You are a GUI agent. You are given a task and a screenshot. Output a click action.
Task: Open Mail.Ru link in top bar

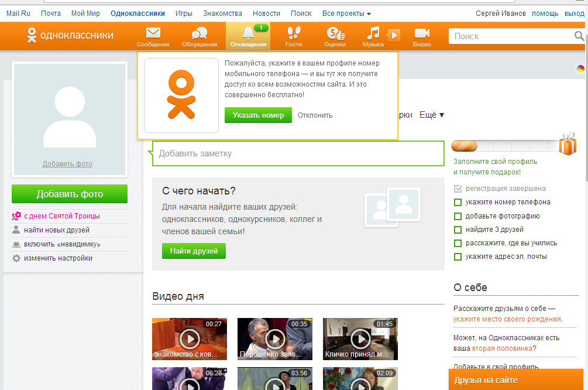[18, 13]
